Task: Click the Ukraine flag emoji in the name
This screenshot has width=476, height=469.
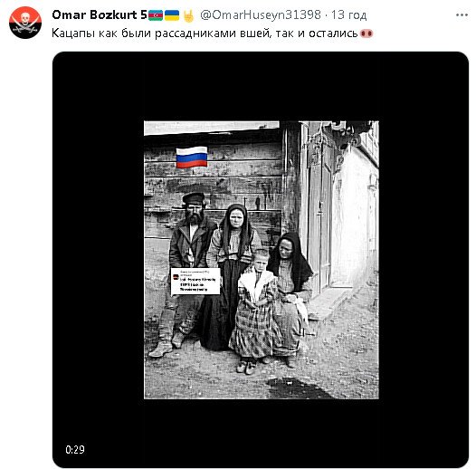Action: (172, 15)
